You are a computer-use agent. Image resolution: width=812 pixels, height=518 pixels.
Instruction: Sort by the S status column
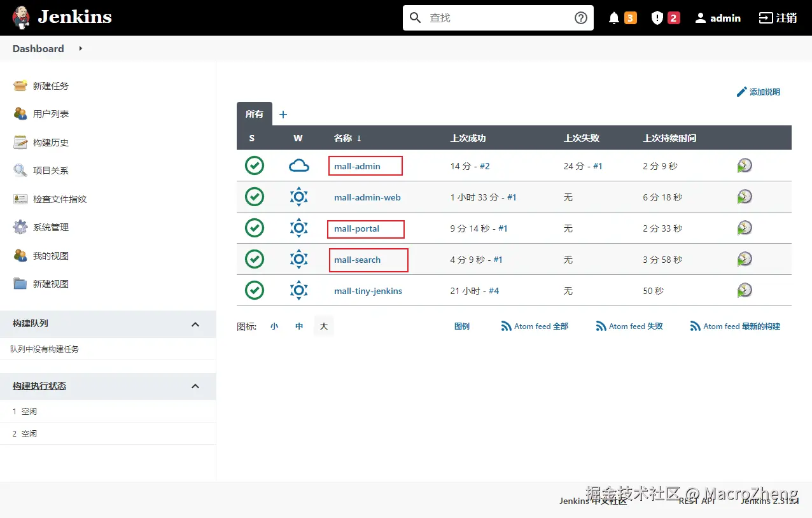coord(252,138)
